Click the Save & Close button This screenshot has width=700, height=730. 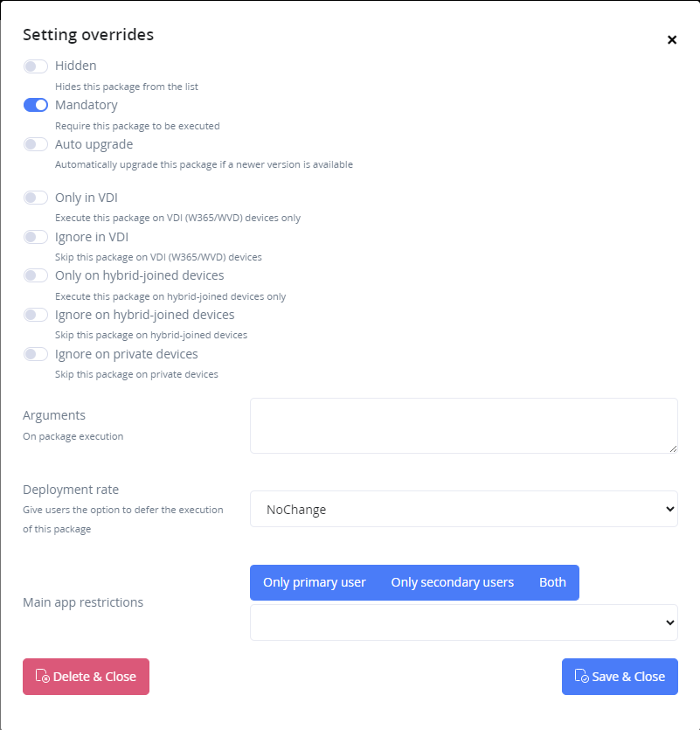click(620, 677)
